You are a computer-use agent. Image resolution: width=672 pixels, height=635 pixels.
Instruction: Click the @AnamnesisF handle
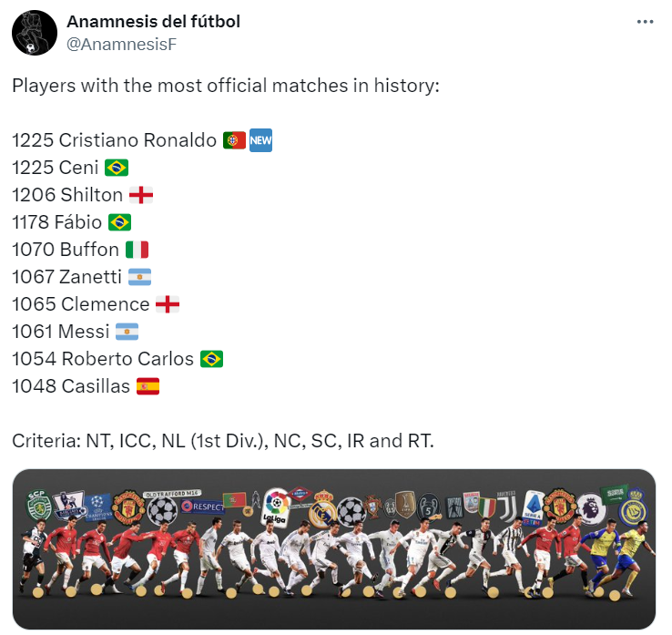point(114,42)
